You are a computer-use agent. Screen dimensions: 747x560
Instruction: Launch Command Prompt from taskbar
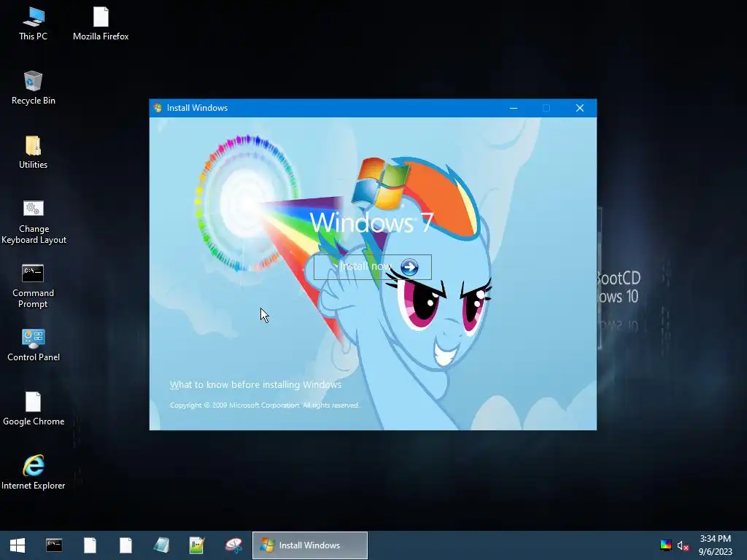pos(54,545)
